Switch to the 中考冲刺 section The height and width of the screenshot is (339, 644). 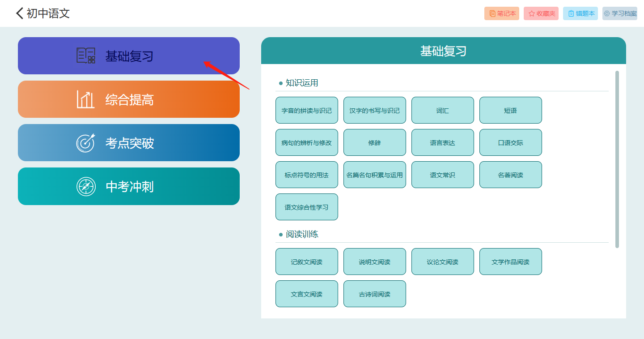(x=129, y=186)
